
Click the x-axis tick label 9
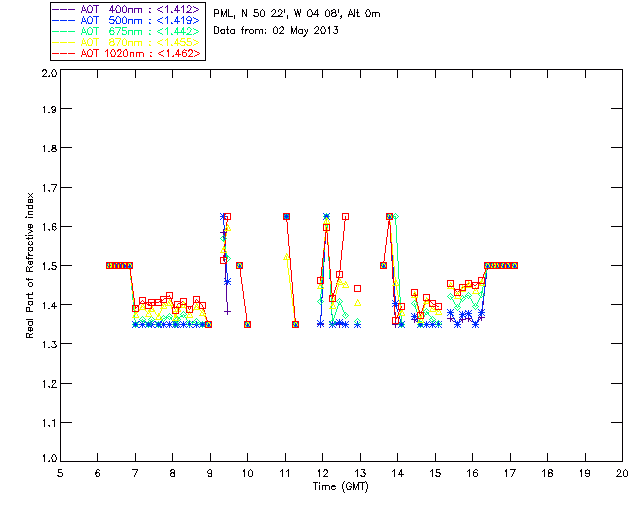coord(210,473)
